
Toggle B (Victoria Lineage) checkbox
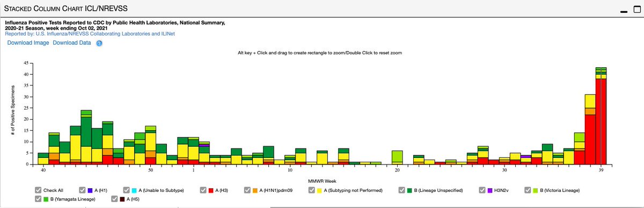point(528,190)
